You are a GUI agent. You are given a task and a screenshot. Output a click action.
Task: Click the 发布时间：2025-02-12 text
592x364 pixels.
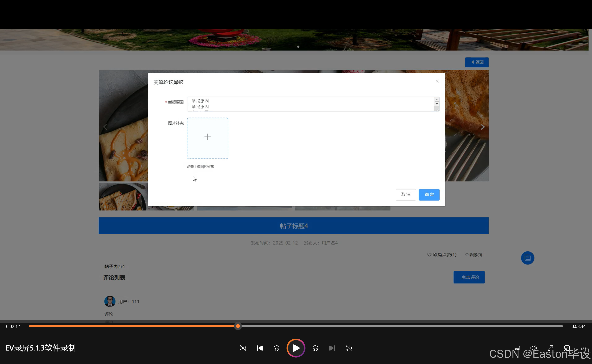click(x=274, y=243)
